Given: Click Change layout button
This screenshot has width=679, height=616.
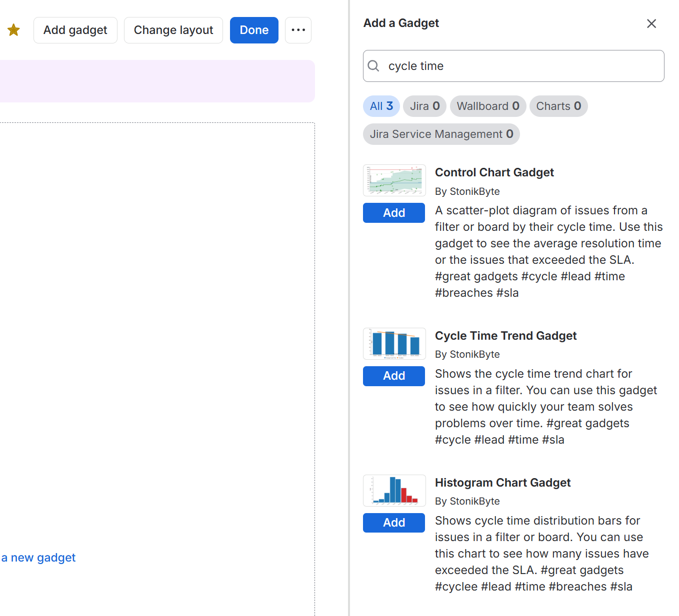Looking at the screenshot, I should 173,30.
